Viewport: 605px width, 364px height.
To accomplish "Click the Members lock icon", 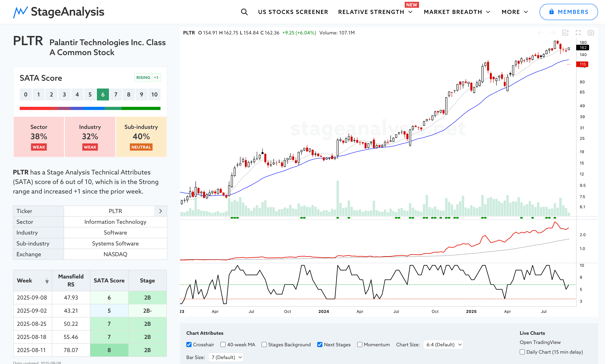I will point(552,12).
